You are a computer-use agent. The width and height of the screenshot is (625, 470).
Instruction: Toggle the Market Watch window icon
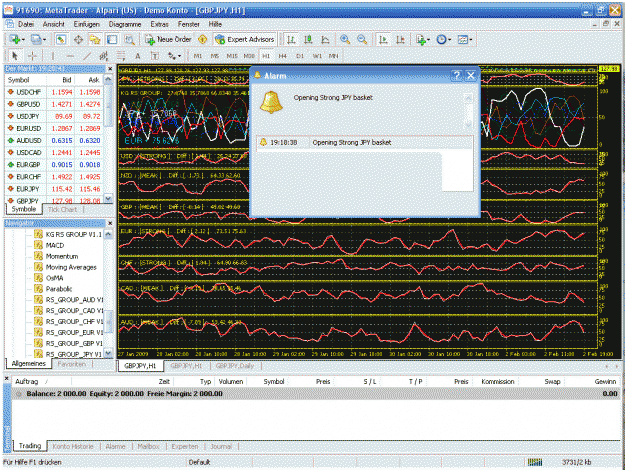point(61,39)
